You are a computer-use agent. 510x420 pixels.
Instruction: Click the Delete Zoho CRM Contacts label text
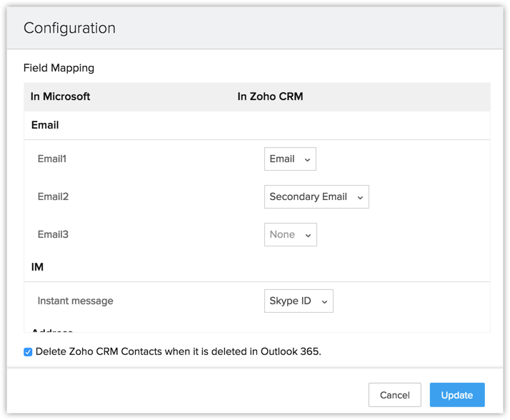coord(178,351)
